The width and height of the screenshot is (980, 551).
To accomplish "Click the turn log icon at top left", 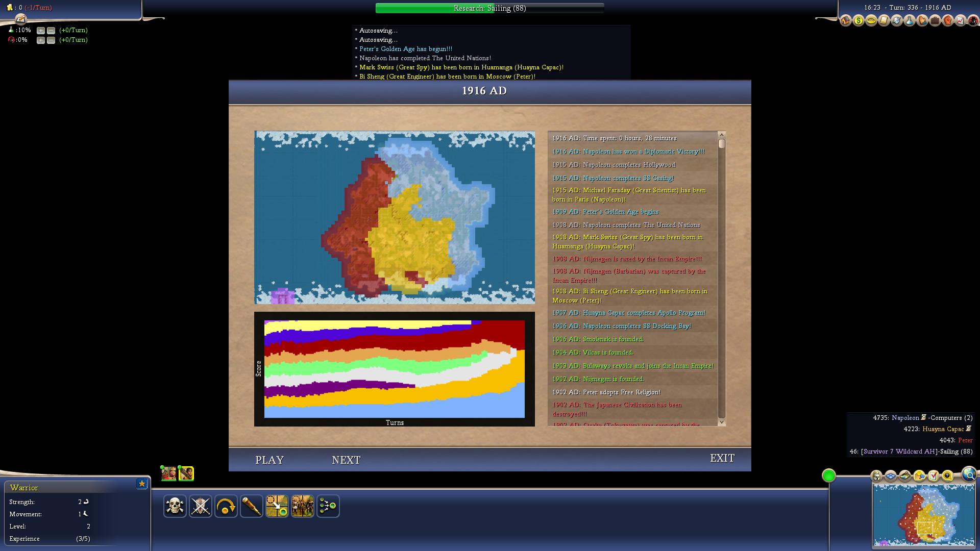I will [20, 19].
